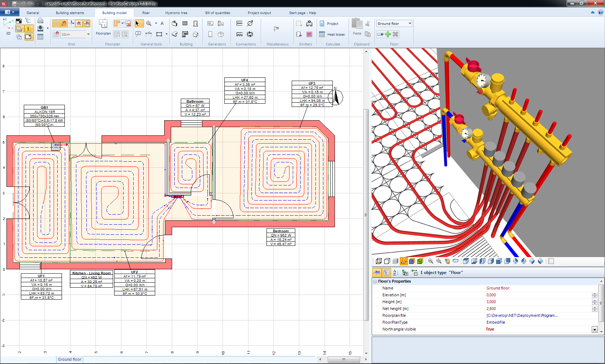Collapse the Floor's Properties section

point(376,281)
